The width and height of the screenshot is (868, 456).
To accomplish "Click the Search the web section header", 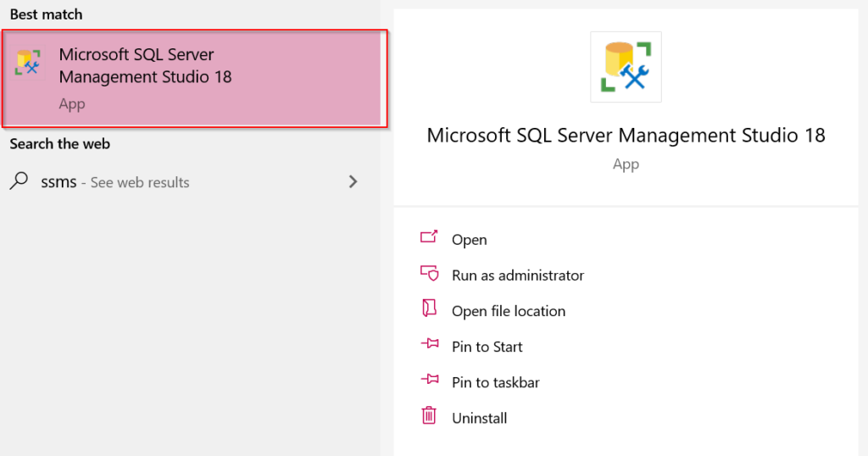I will 60,144.
